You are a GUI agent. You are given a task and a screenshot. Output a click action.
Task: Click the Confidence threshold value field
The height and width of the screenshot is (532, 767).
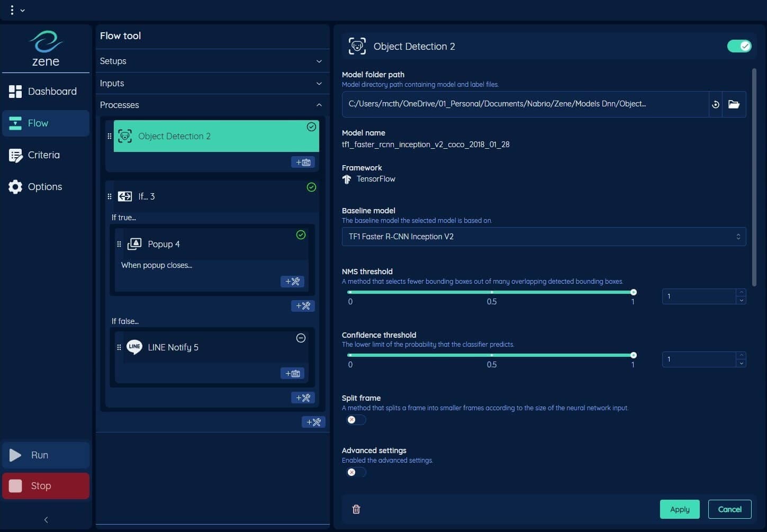coord(699,359)
